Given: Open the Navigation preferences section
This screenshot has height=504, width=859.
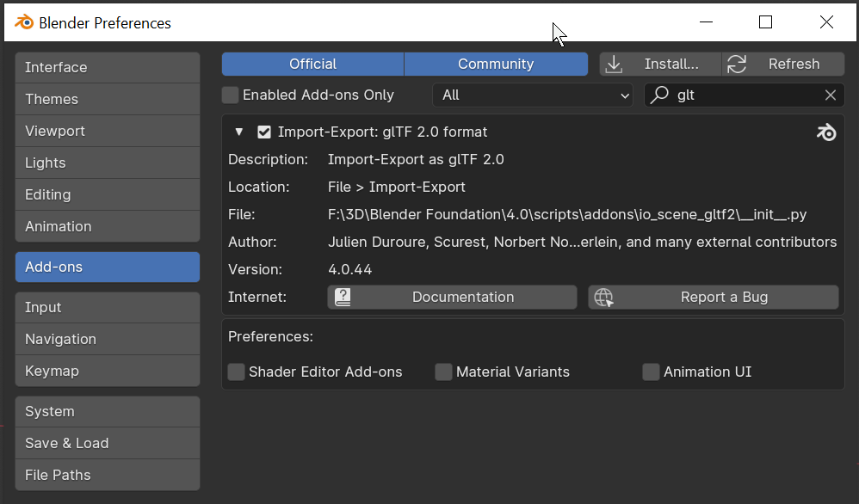Looking at the screenshot, I should (108, 339).
